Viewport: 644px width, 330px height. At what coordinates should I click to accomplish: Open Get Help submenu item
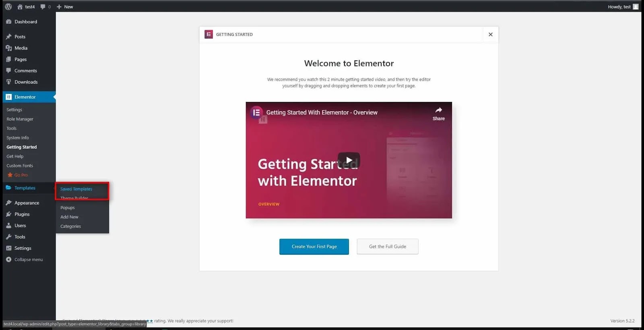click(15, 156)
